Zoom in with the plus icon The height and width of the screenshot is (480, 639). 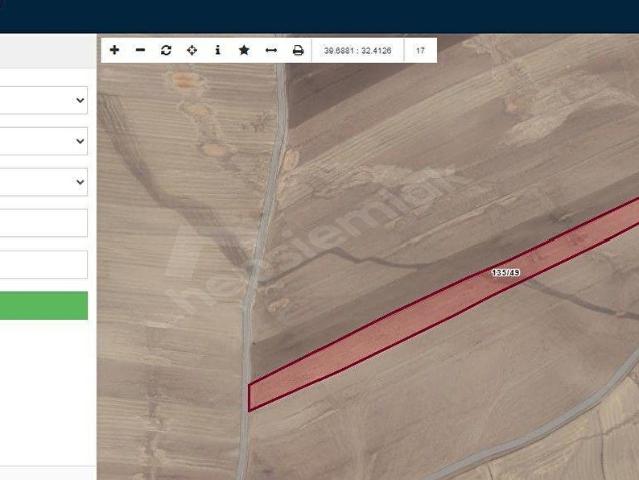click(115, 50)
